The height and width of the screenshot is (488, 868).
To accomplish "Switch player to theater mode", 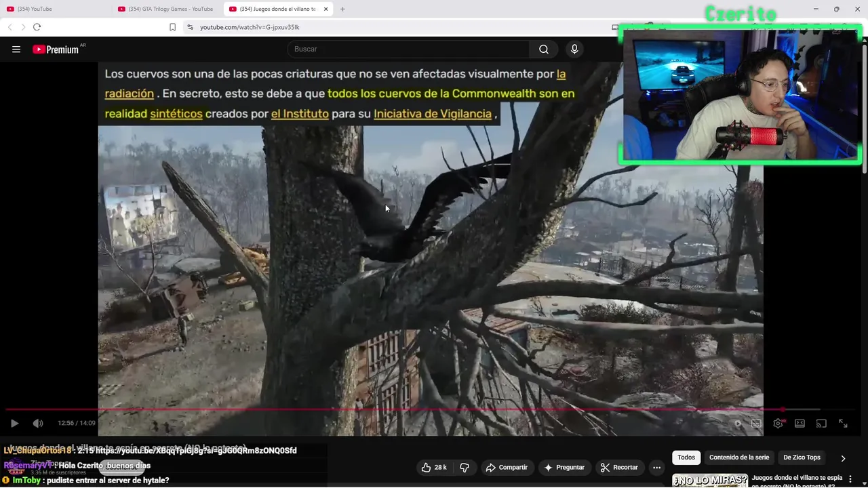I will (800, 423).
